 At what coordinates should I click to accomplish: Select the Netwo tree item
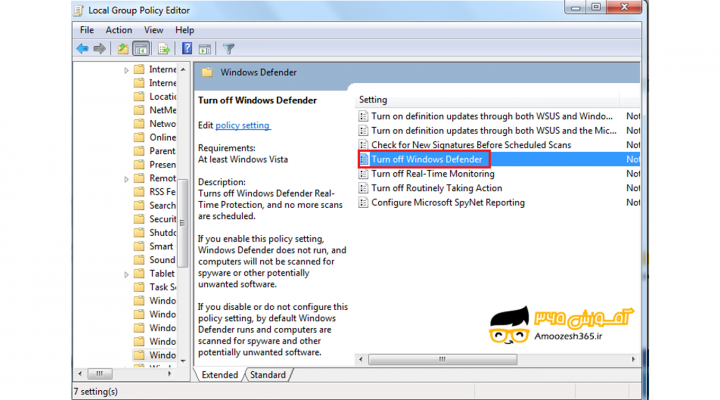(x=163, y=124)
